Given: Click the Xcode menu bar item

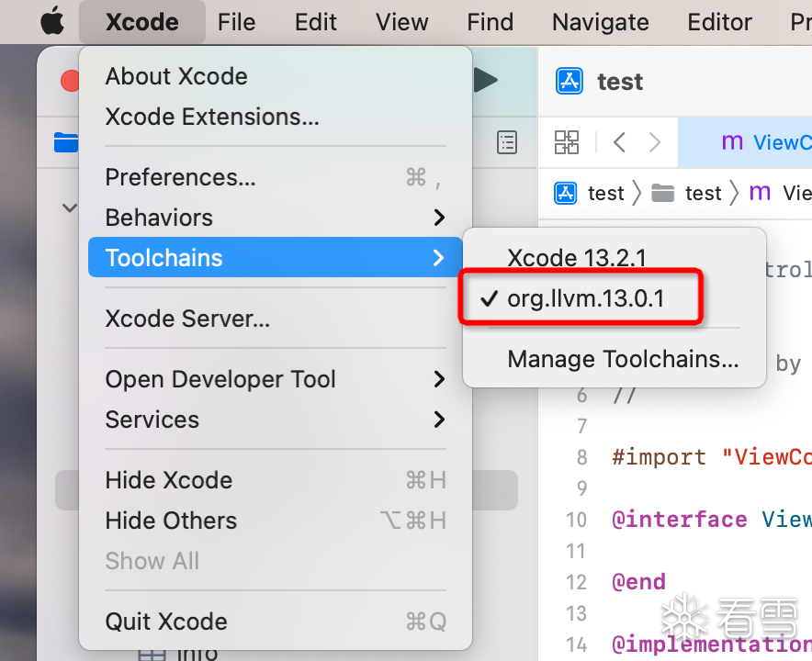Looking at the screenshot, I should click(141, 22).
